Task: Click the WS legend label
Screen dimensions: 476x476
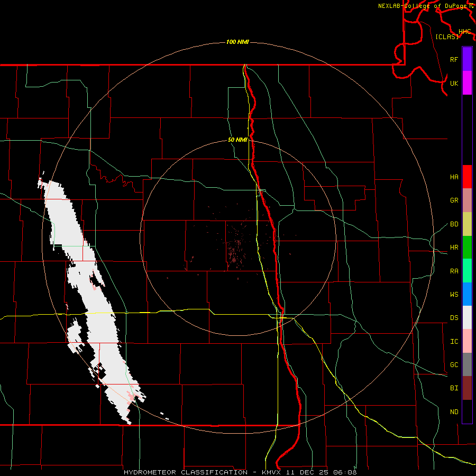Action: click(454, 295)
